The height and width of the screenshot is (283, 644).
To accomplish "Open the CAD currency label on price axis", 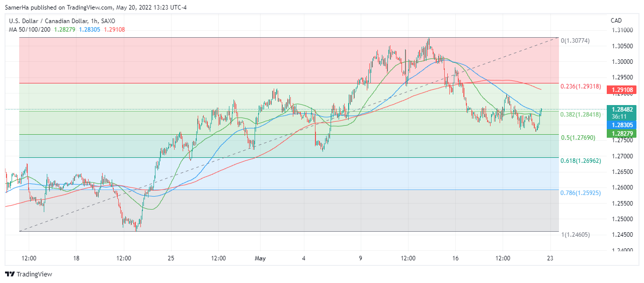I will (616, 21).
